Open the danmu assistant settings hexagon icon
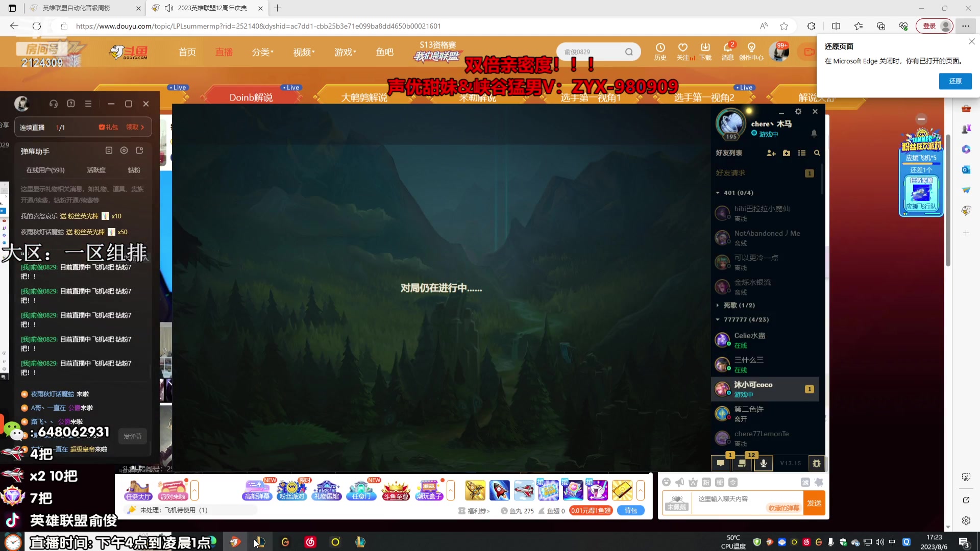This screenshot has height=551, width=980. [124, 151]
